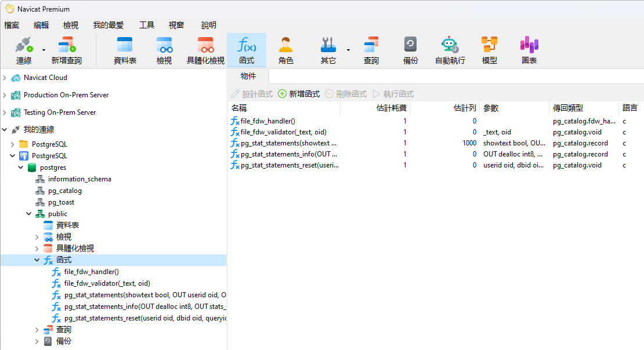Open views using the 檢視 toolbar icon

[x=164, y=49]
